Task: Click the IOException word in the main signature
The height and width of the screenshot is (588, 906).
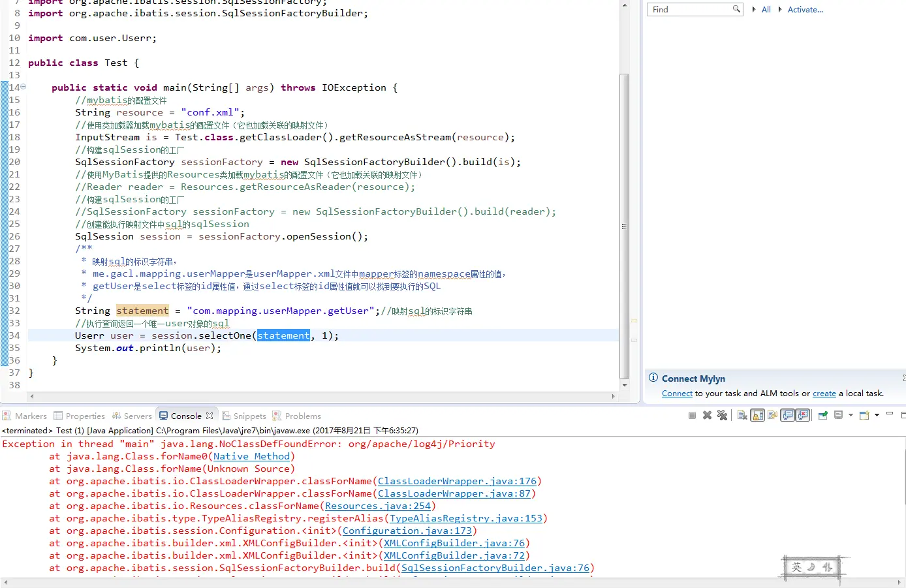Action: tap(354, 87)
